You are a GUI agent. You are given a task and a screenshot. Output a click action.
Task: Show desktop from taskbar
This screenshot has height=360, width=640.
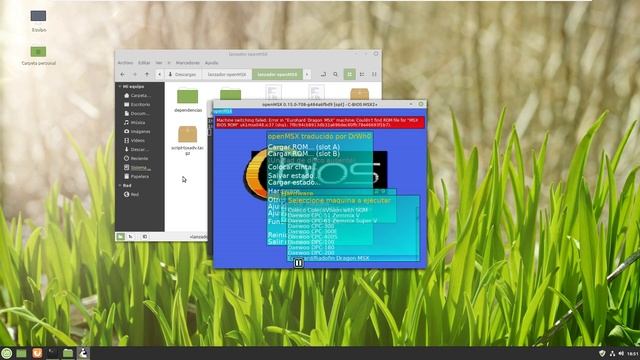[21, 353]
